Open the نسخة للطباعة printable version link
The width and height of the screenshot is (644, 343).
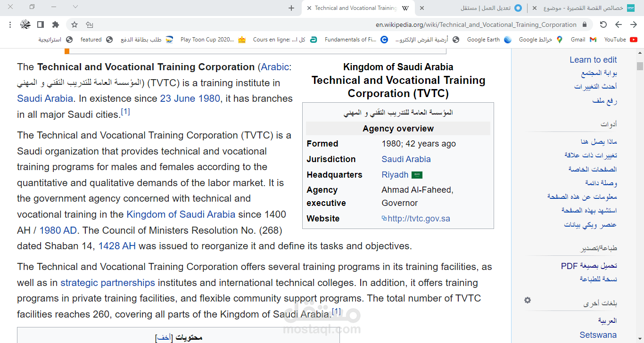[598, 279]
